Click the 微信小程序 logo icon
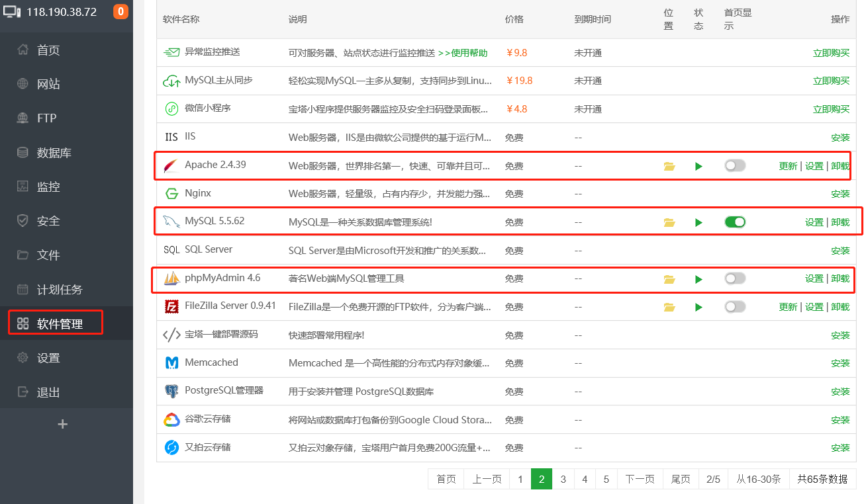 pos(171,108)
